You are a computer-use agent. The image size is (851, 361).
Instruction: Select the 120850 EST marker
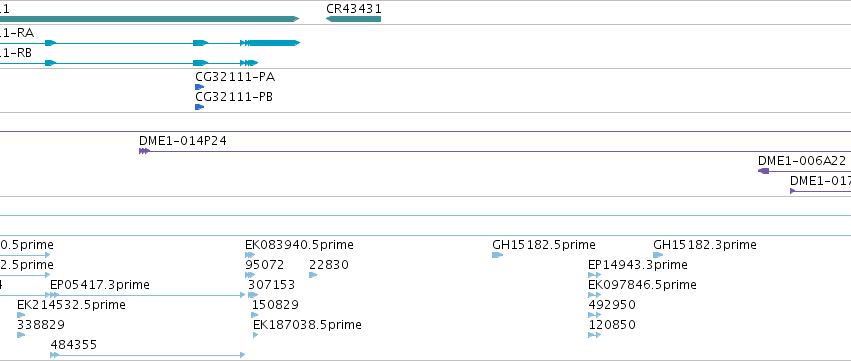point(594,335)
